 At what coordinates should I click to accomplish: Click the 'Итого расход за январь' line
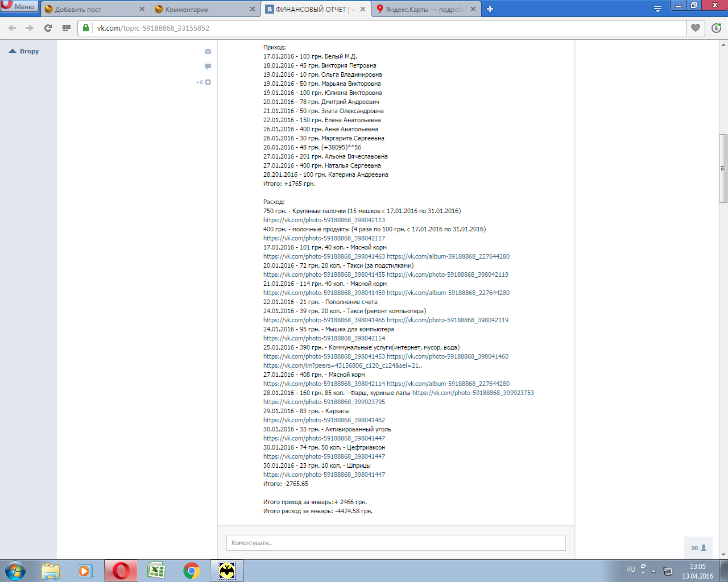318,511
